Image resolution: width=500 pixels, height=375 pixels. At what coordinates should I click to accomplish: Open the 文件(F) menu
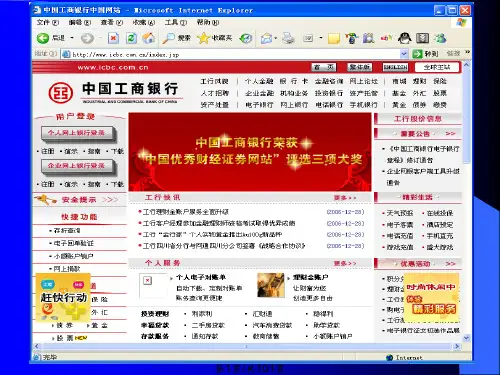tap(47, 23)
